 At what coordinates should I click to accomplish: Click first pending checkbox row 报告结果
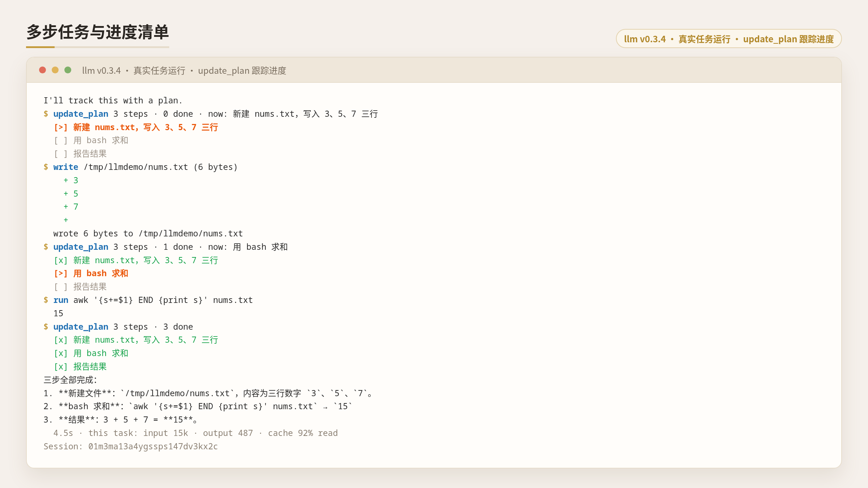click(x=80, y=154)
